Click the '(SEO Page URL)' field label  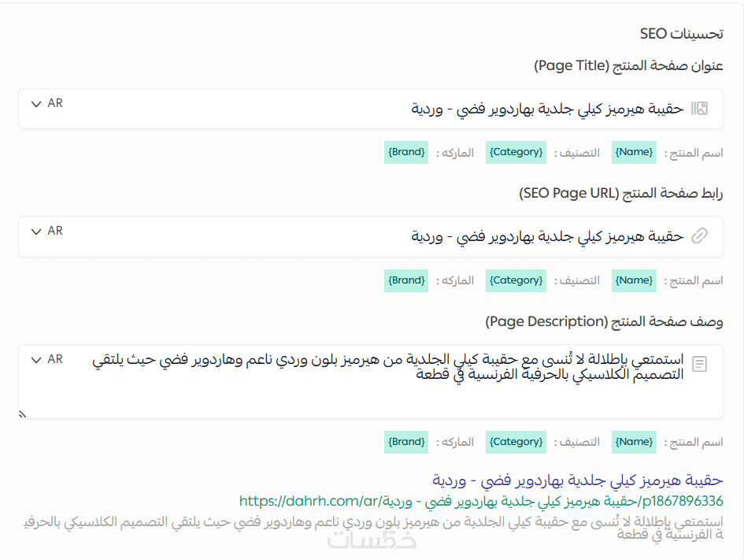click(x=620, y=193)
